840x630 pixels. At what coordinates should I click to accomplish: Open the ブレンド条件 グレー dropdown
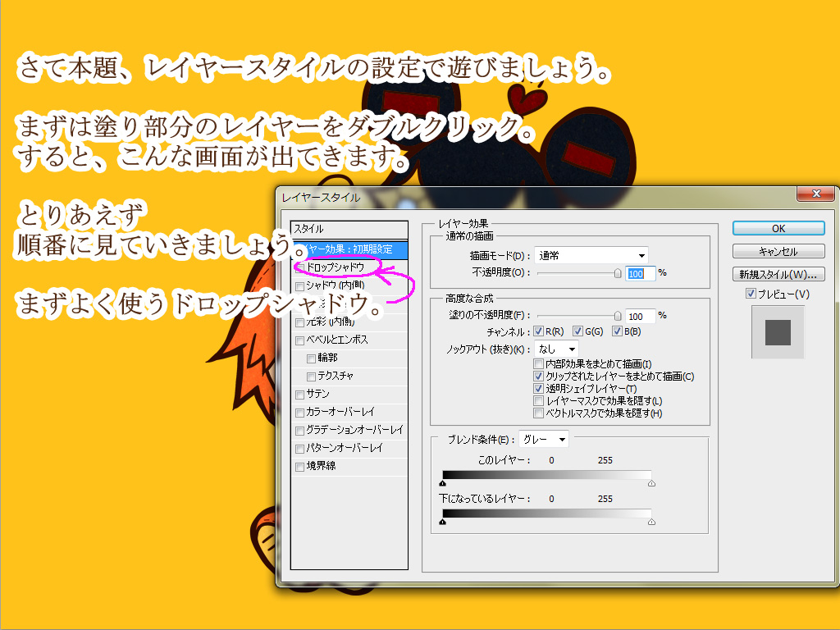[x=542, y=440]
